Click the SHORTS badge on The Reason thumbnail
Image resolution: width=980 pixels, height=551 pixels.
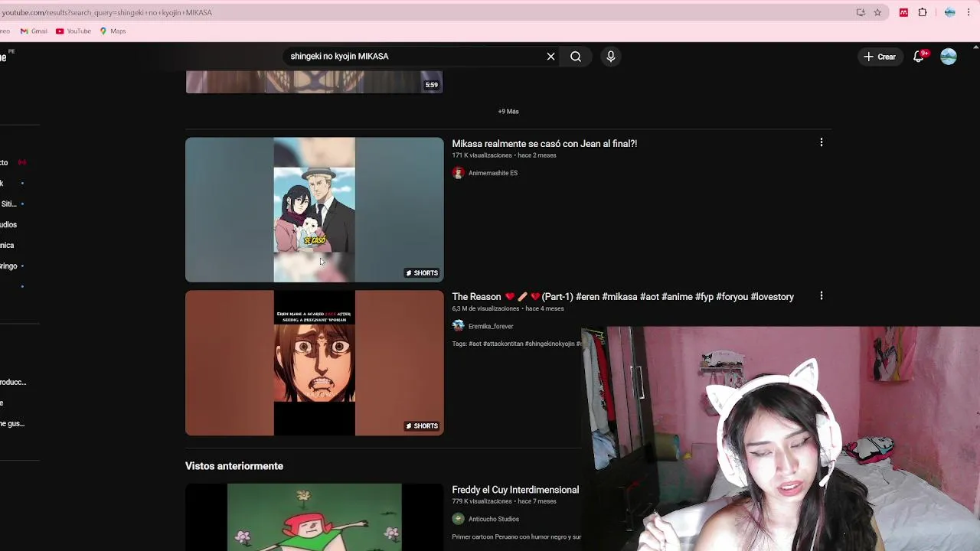[422, 426]
